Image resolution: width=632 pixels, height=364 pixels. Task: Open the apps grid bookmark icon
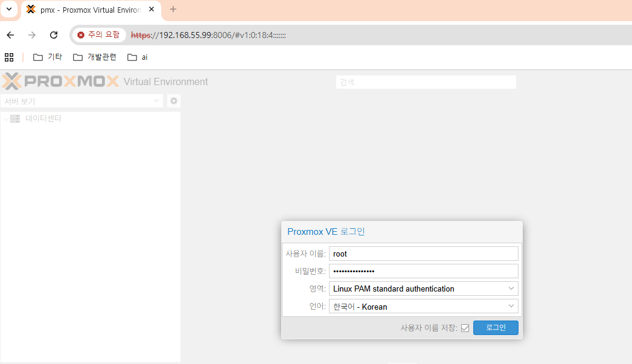9,57
